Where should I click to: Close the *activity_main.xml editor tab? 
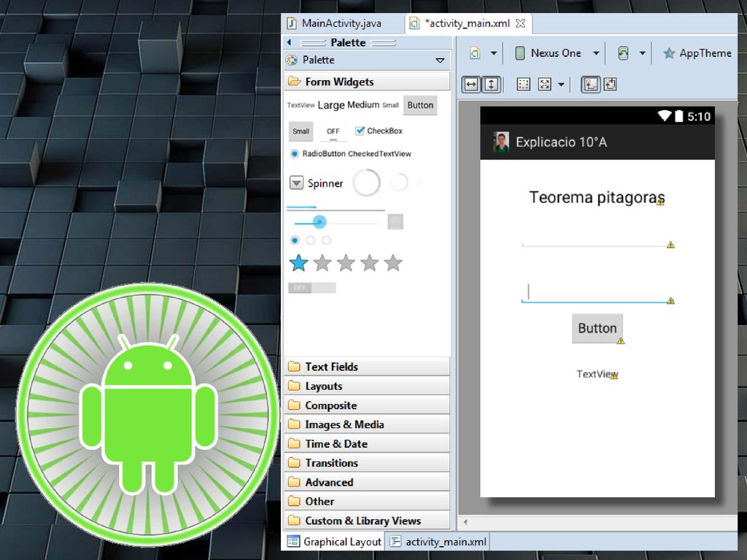(521, 23)
